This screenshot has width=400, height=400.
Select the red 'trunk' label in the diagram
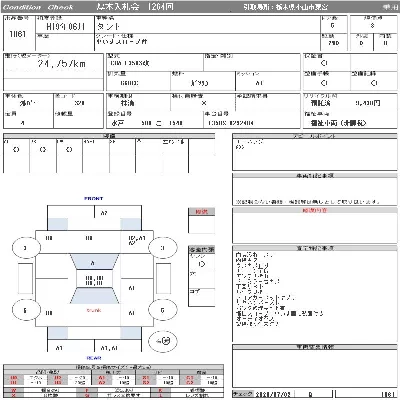[x=94, y=310]
